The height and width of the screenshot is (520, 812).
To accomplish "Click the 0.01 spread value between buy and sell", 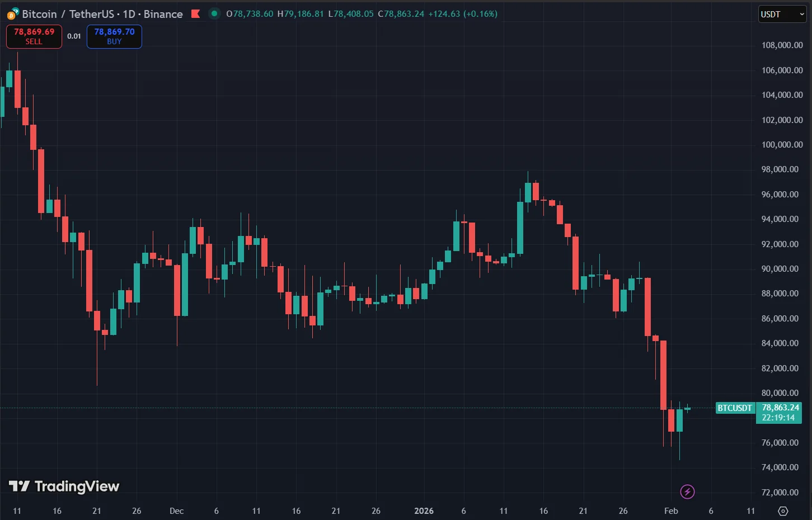I will coord(74,36).
